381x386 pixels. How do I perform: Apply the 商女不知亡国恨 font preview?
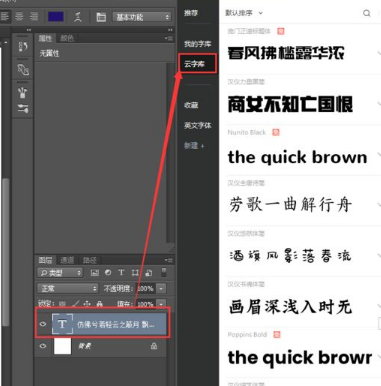coord(290,104)
